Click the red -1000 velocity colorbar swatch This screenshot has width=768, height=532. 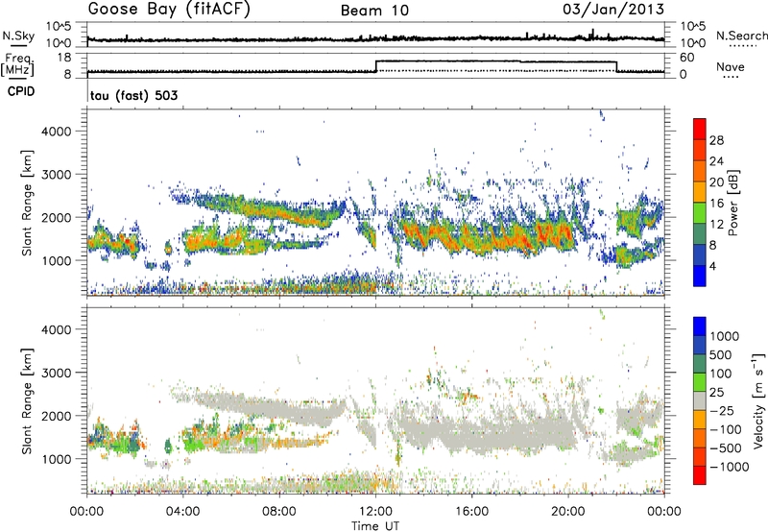[x=700, y=475]
